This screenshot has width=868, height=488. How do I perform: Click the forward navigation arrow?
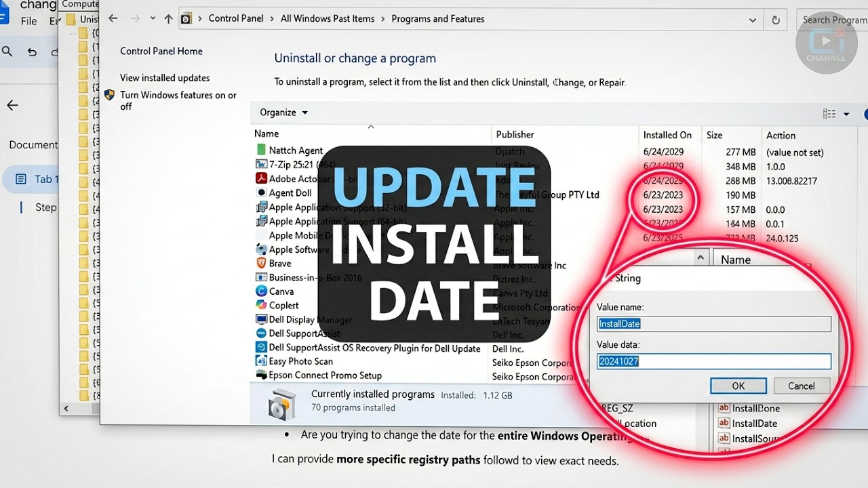click(135, 19)
